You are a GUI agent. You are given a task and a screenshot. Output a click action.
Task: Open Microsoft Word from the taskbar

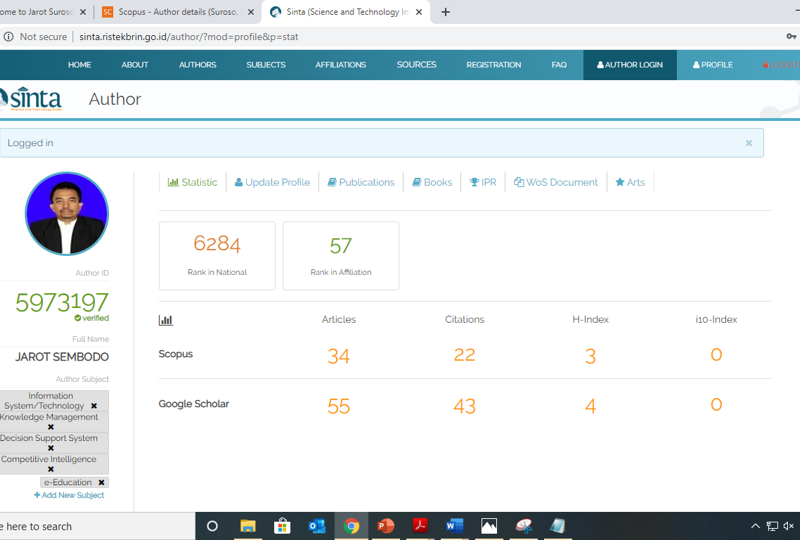(x=454, y=526)
